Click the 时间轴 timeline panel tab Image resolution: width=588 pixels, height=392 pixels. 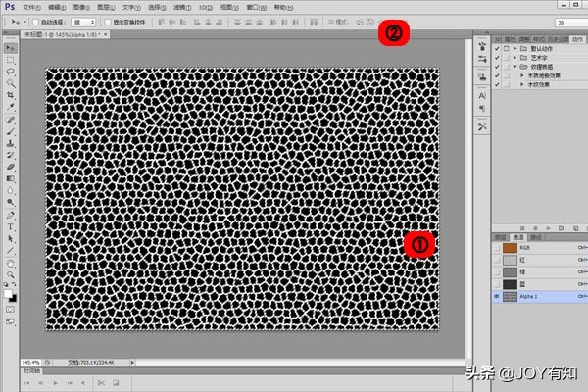31,372
